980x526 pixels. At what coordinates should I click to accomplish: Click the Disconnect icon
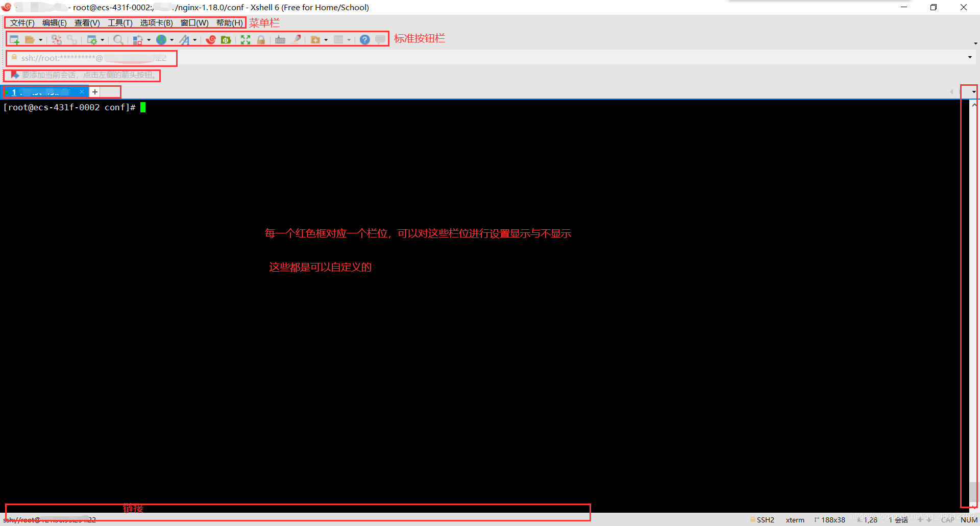pyautogui.click(x=57, y=40)
